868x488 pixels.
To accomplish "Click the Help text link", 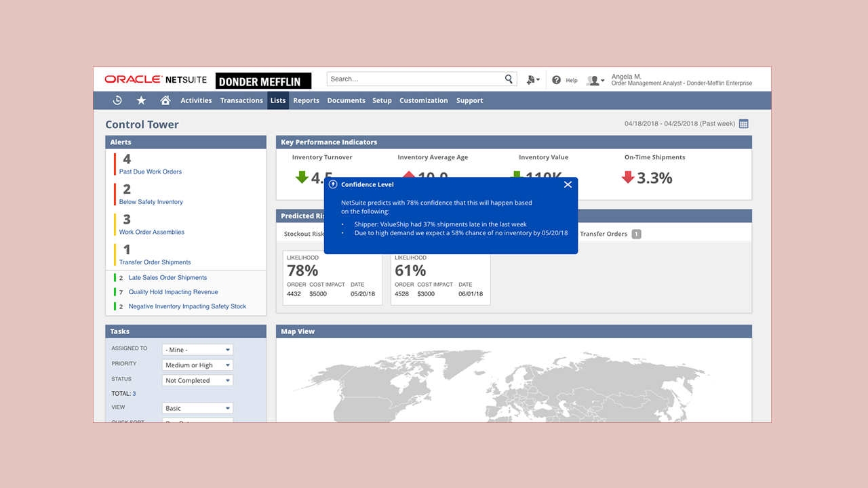I will (572, 81).
